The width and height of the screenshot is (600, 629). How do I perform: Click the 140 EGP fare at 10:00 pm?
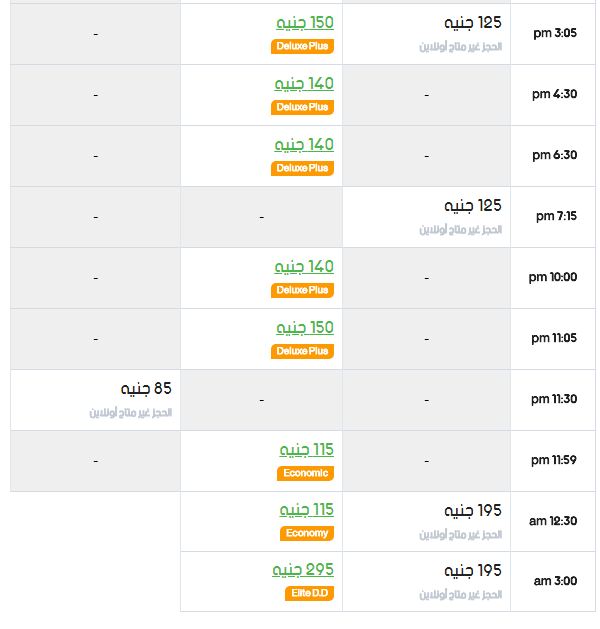point(304,267)
